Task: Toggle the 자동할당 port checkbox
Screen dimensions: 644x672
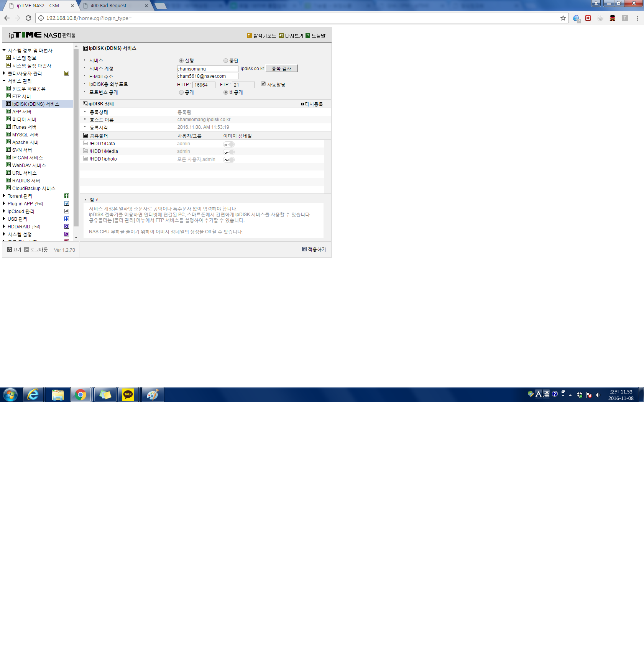Action: click(x=263, y=84)
